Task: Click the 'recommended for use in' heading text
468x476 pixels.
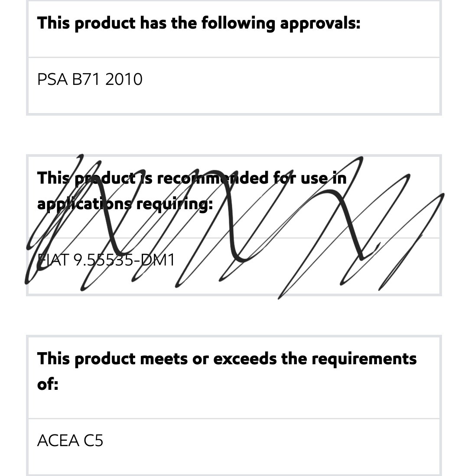Action: [252, 178]
